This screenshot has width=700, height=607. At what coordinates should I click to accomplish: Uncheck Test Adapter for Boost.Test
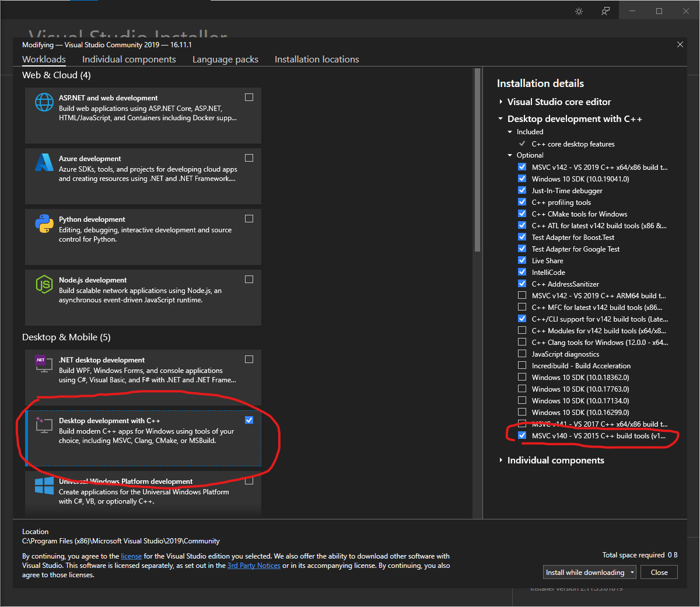coord(522,237)
